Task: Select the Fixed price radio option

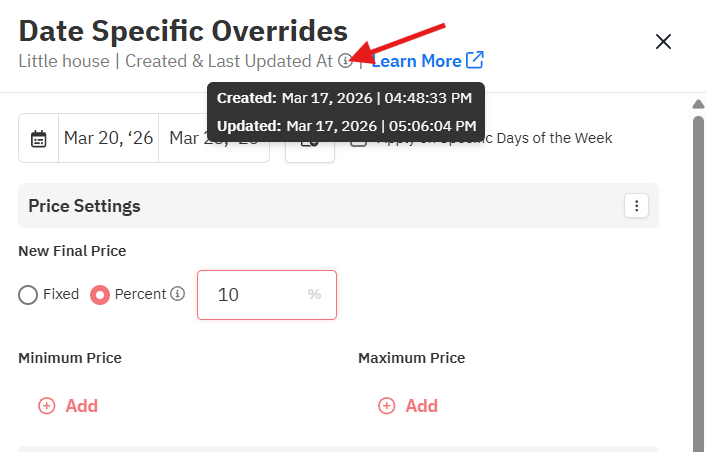Action: 28,295
